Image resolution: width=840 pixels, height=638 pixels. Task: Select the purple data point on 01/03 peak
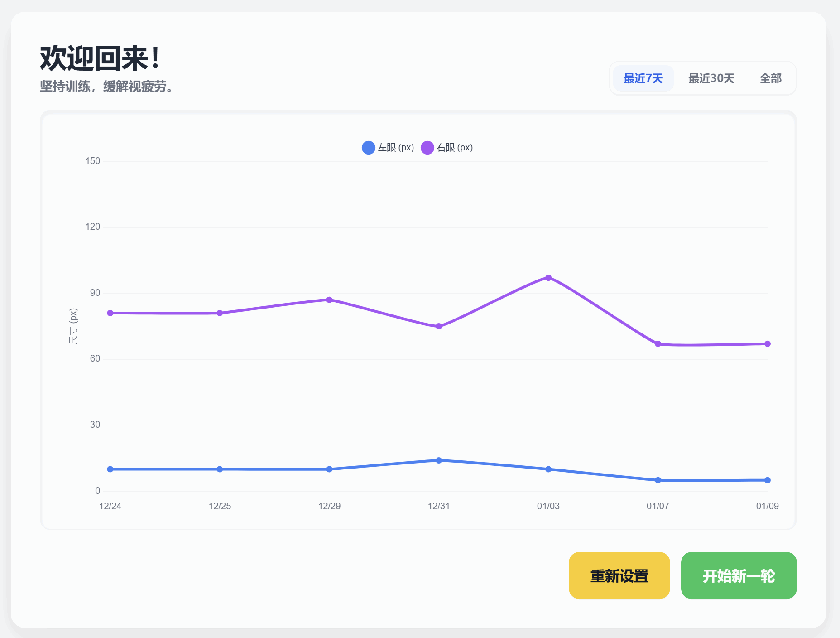548,277
